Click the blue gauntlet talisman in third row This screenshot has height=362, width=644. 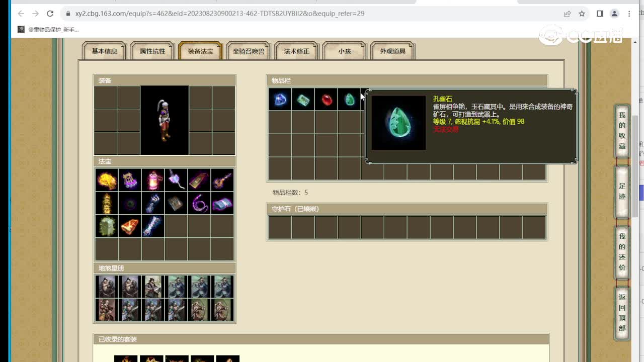[x=153, y=226]
